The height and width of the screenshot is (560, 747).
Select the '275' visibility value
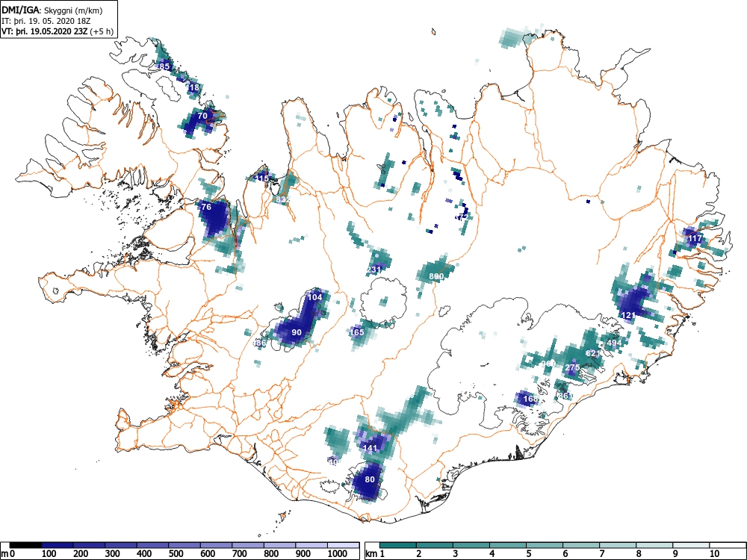tap(572, 367)
